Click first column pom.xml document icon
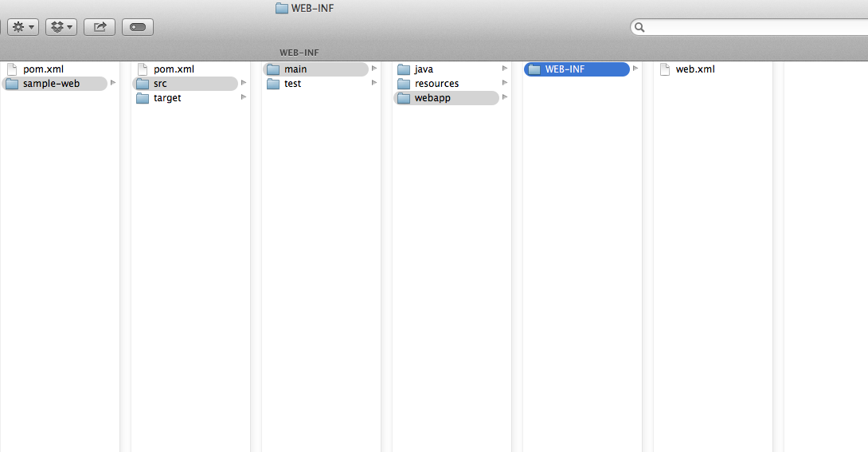The image size is (868, 452). [x=12, y=69]
